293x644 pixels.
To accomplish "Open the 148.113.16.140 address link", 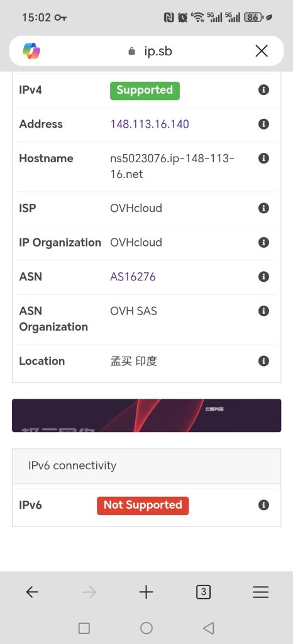I will click(150, 124).
